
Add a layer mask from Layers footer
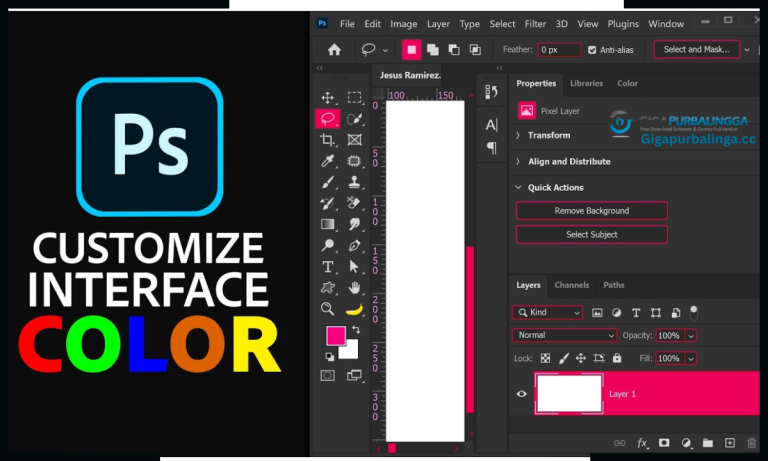click(x=663, y=443)
